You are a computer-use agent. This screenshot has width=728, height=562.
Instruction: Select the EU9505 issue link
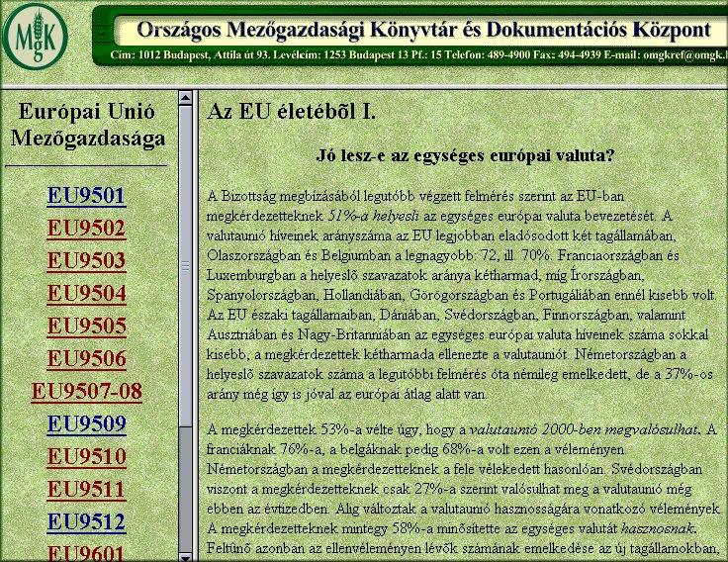coord(86,326)
